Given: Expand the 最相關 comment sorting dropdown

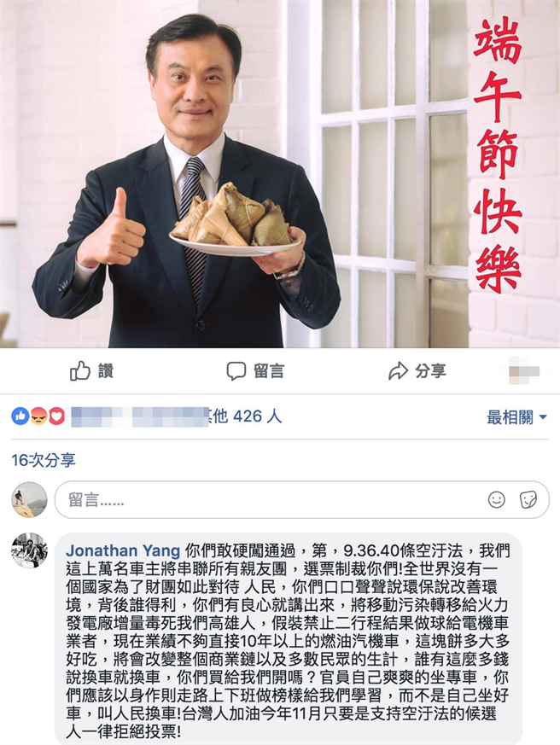Looking at the screenshot, I should pos(516,417).
